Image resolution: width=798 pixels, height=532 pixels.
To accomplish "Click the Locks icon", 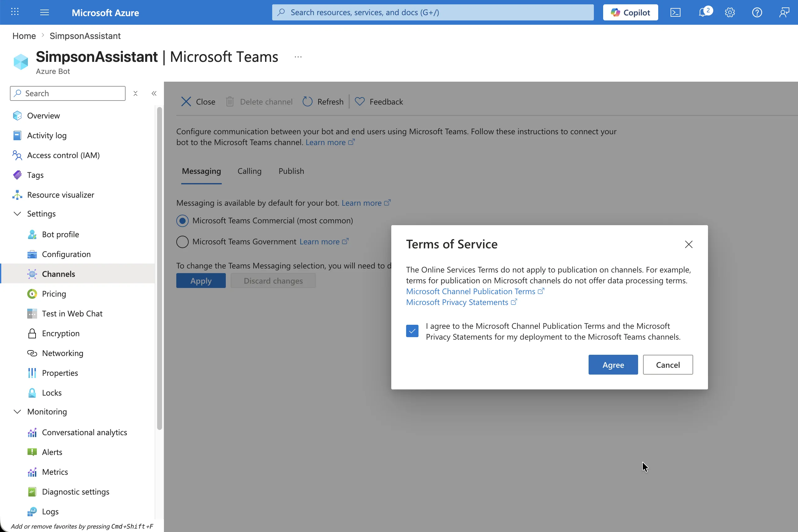I will [32, 393].
